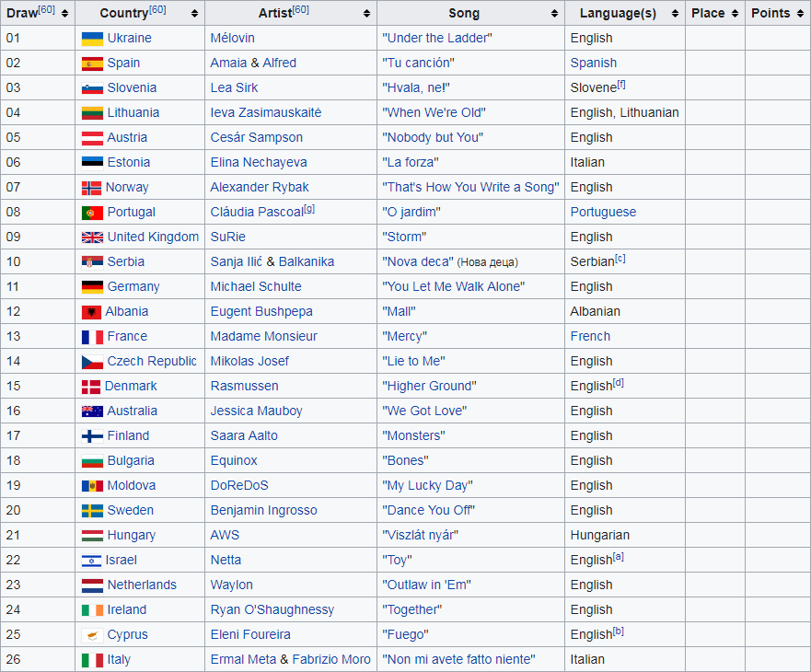
Task: Click the Estonia flag icon
Action: pyautogui.click(x=92, y=162)
